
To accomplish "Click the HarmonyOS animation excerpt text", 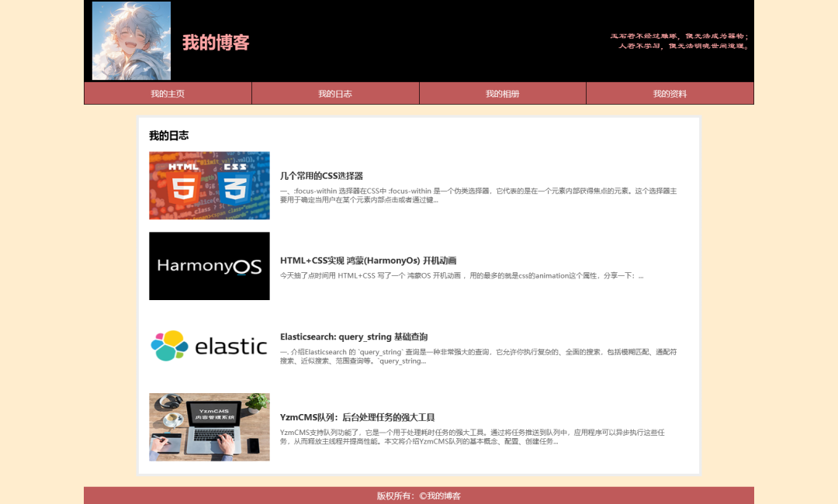I will coord(461,275).
